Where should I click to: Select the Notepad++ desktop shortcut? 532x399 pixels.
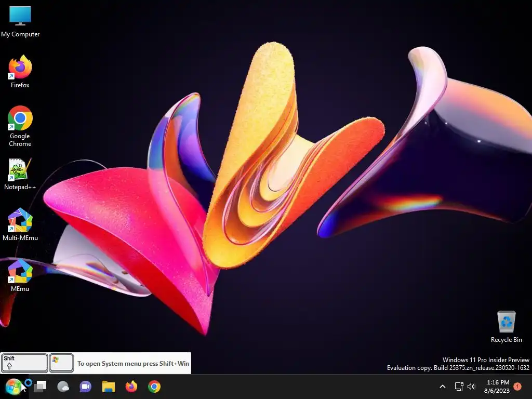point(20,174)
